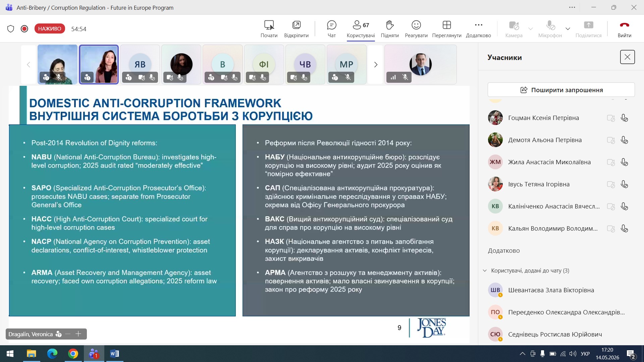This screenshot has height=362, width=644.
Task: Click the Dragalin, Veronica presenter label
Action: point(31,334)
